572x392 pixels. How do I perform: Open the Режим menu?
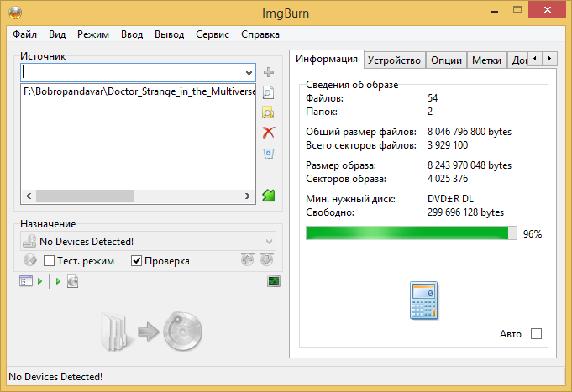point(93,34)
